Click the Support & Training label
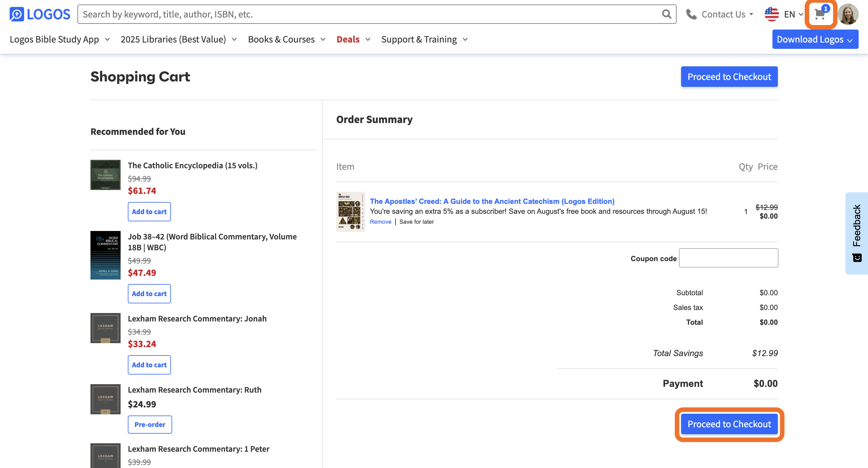868x468 pixels. click(x=419, y=40)
